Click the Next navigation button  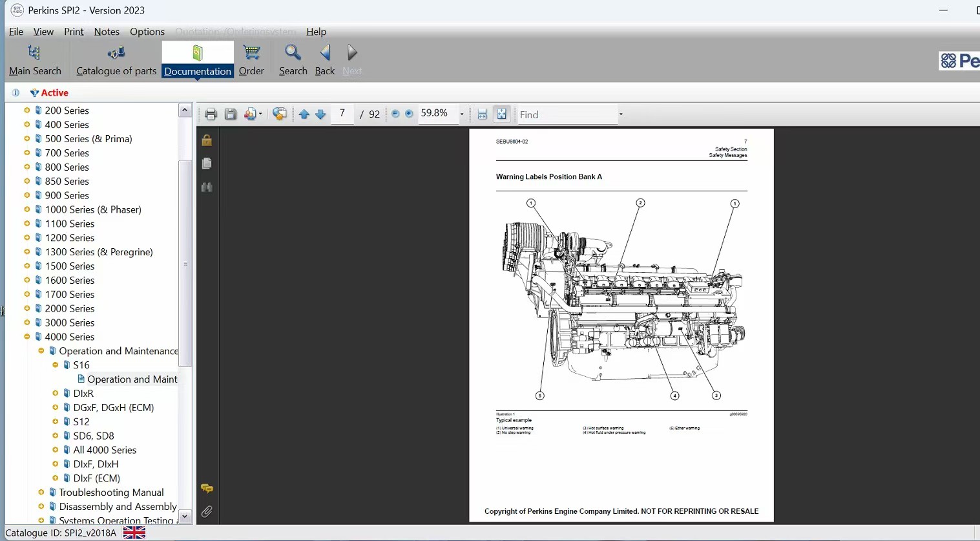pos(352,59)
